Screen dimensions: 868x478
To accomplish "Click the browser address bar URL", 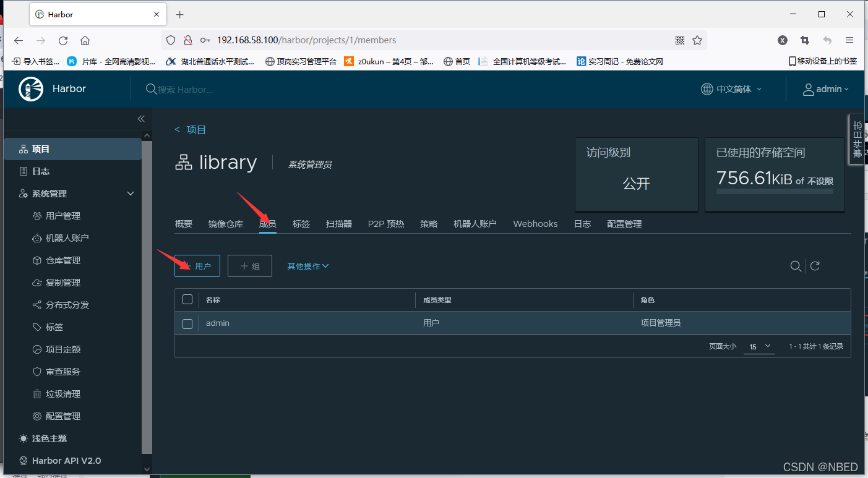I will pos(306,40).
